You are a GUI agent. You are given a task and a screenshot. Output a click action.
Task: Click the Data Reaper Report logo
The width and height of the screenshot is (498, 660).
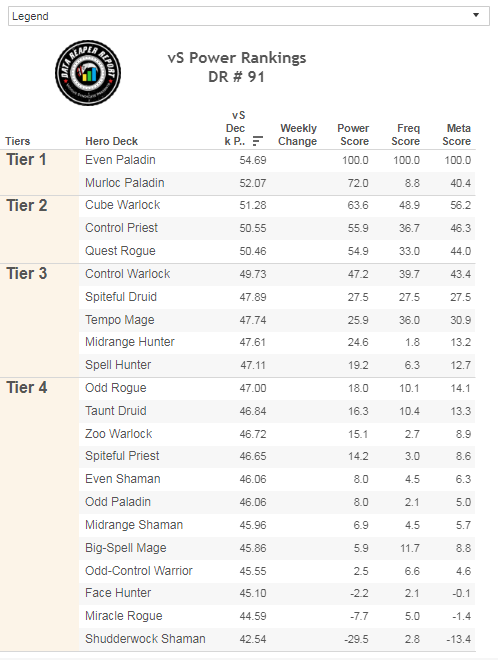click(88, 73)
